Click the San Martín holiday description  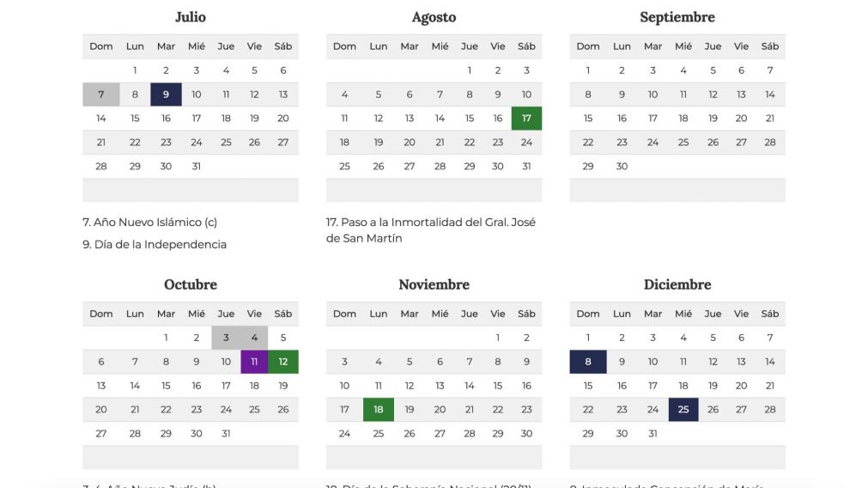(431, 230)
